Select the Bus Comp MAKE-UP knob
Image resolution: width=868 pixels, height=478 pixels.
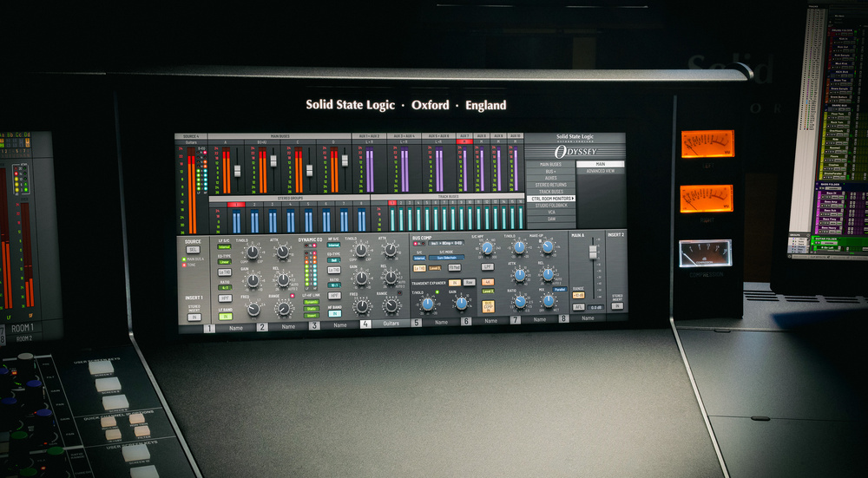click(548, 246)
